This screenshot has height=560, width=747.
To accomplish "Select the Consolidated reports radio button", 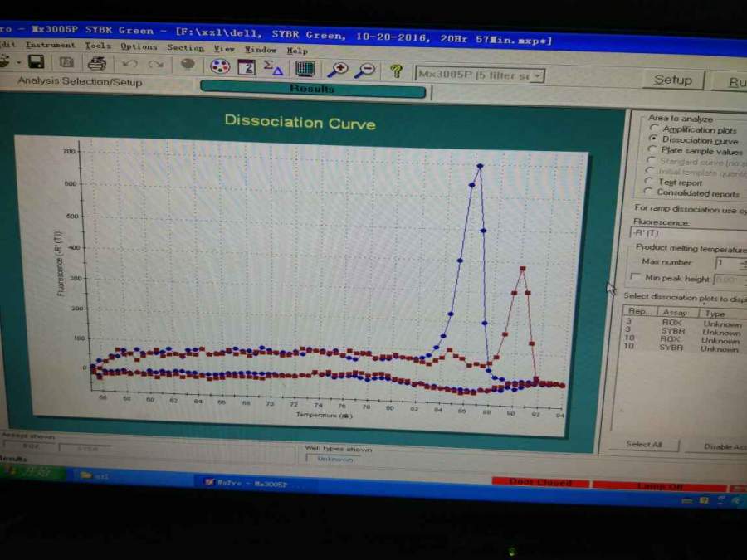I will point(647,191).
